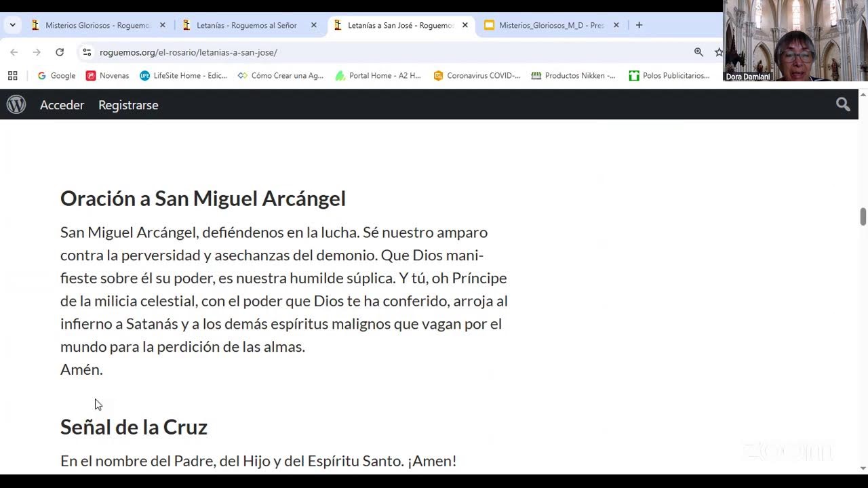Open the Novenas bookmark
The height and width of the screenshot is (488, 868).
pos(107,76)
